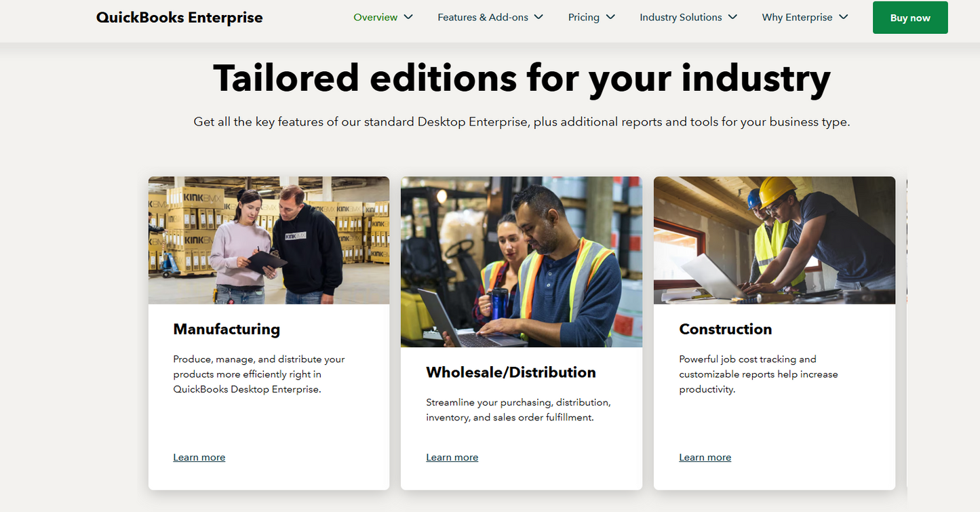Viewport: 980px width, 512px height.
Task: Open the Why Enterprise menu
Action: click(797, 18)
